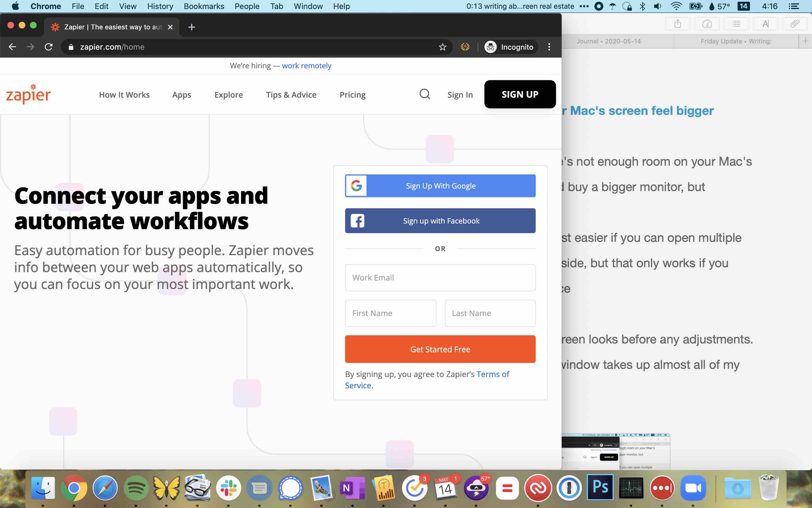
Task: Open Activity Monitor from the Dock
Action: click(x=631, y=487)
